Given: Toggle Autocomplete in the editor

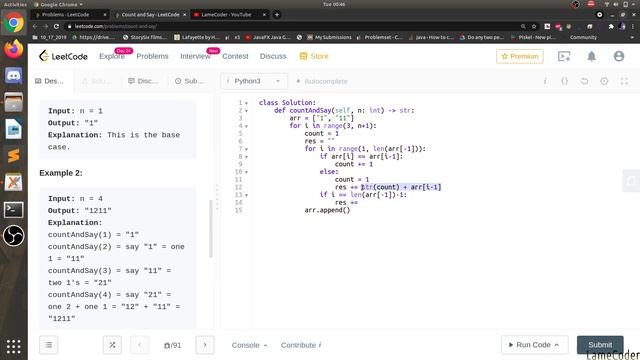Looking at the screenshot, I should [x=322, y=81].
